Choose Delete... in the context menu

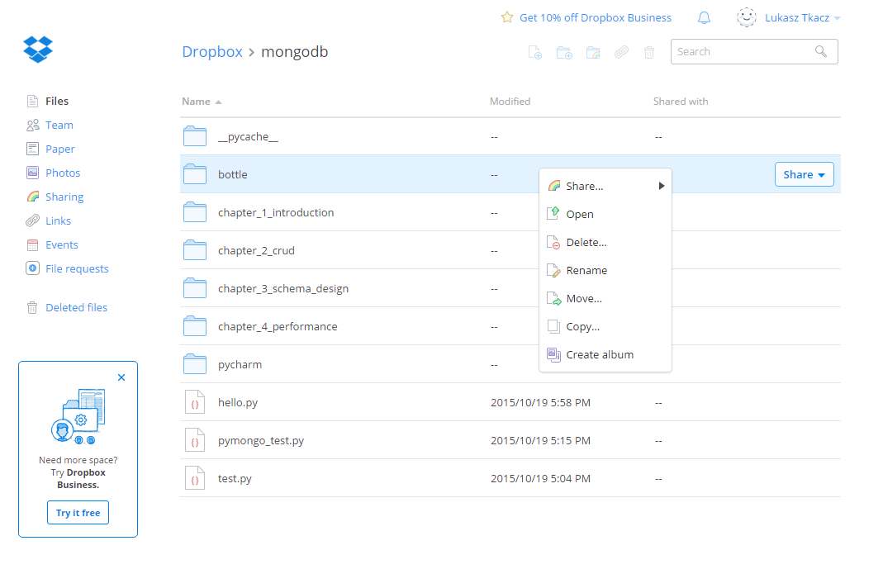pos(605,242)
